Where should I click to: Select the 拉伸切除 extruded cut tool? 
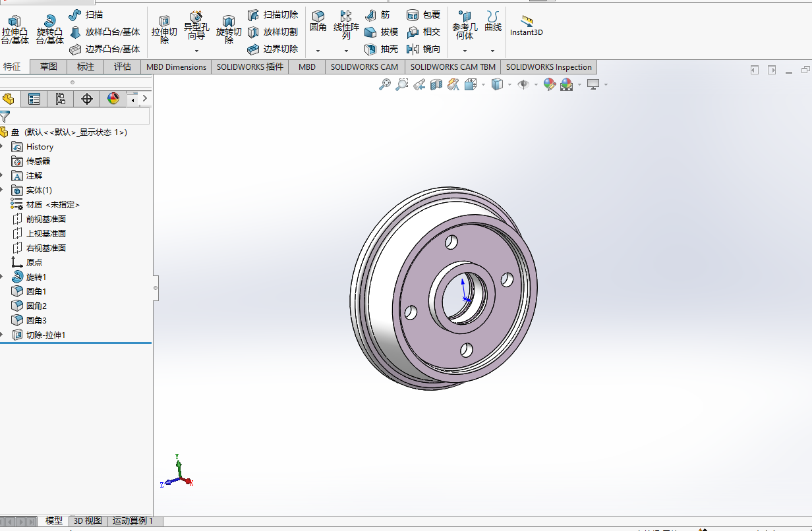[164, 30]
